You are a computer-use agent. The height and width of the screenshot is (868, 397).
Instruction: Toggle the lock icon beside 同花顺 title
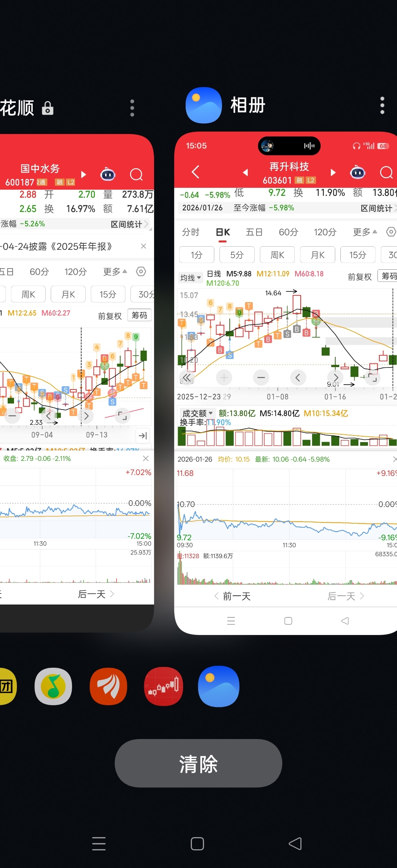pyautogui.click(x=48, y=108)
